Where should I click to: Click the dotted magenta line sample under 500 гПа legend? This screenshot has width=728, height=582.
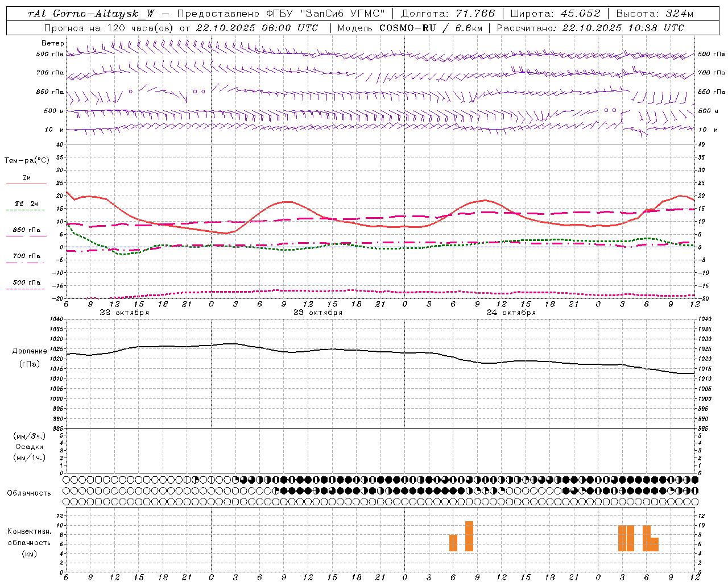tap(26, 289)
